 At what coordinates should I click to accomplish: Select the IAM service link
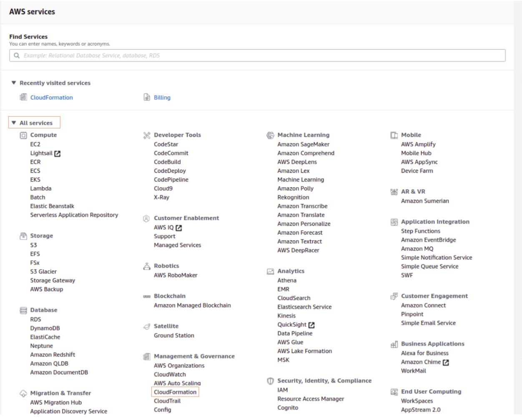click(x=282, y=390)
